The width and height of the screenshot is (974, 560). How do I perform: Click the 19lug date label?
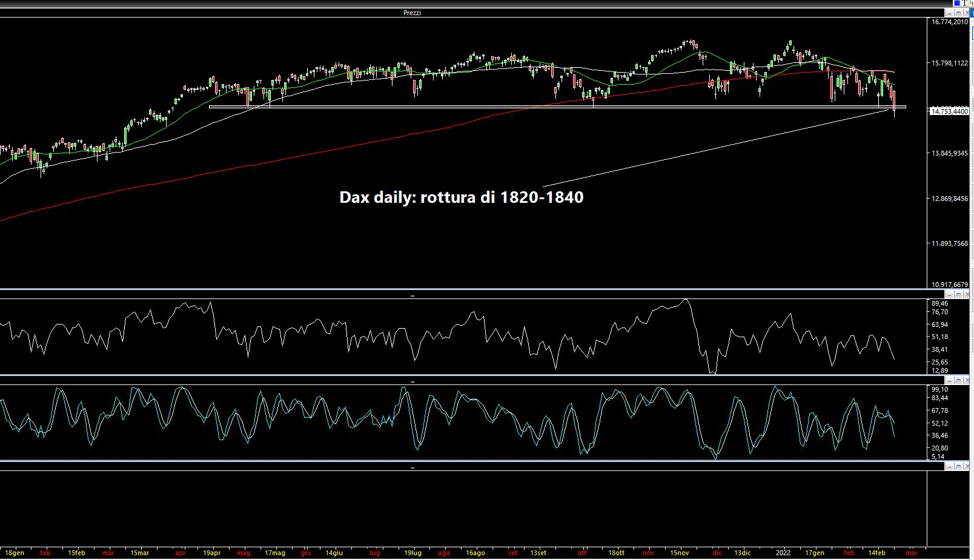[x=413, y=553]
